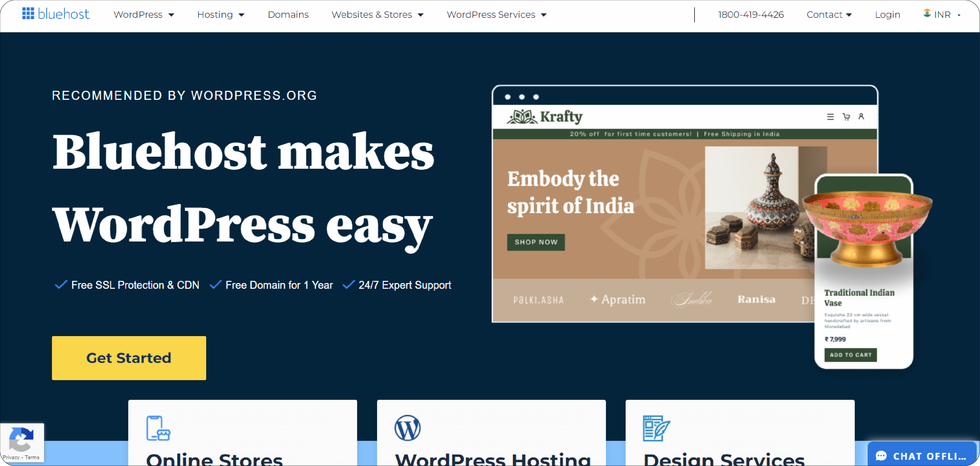Click the Traditional Indian Vase title
Image resolution: width=980 pixels, height=466 pixels.
[859, 298]
